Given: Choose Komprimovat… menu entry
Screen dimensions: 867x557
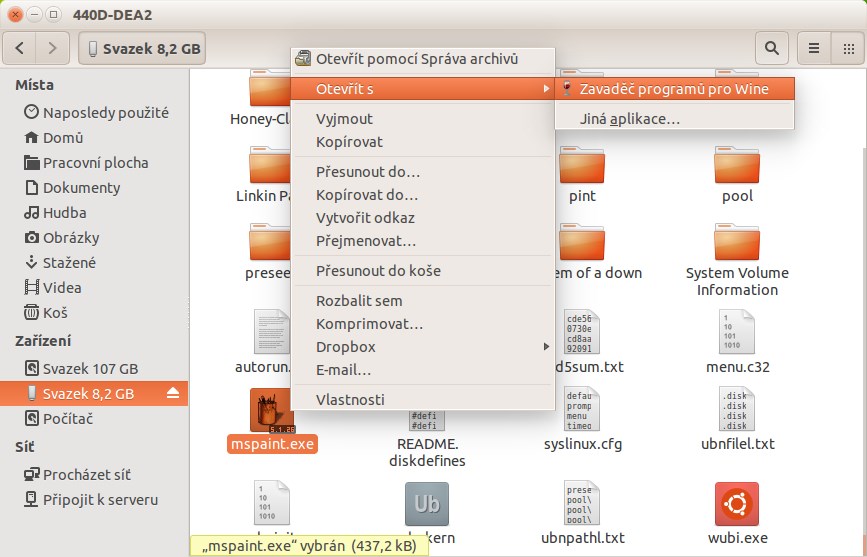Looking at the screenshot, I should point(422,324).
